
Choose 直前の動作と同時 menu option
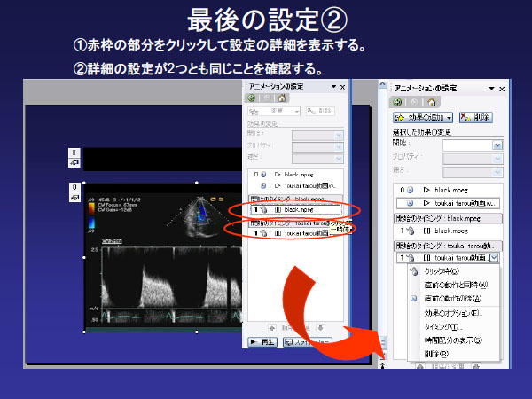coord(453,286)
